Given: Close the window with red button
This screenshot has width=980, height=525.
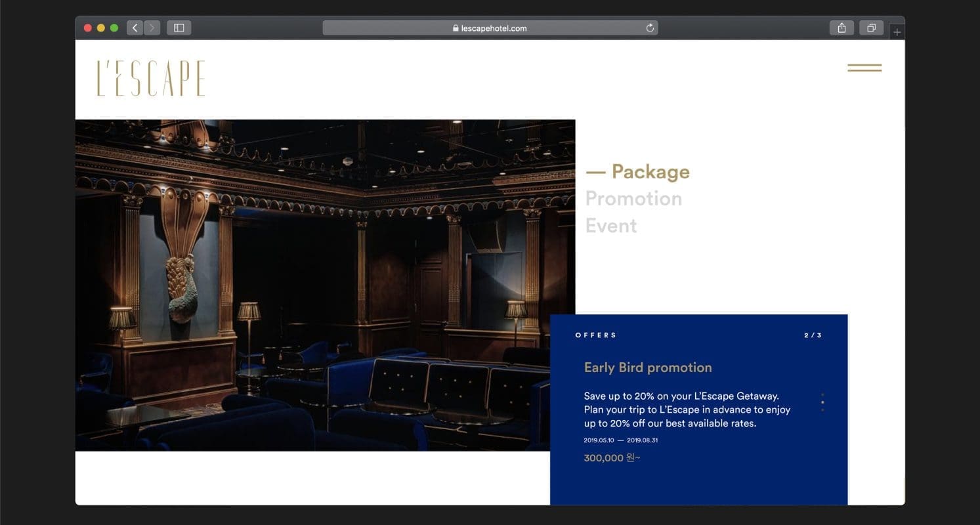Looking at the screenshot, I should coord(88,28).
